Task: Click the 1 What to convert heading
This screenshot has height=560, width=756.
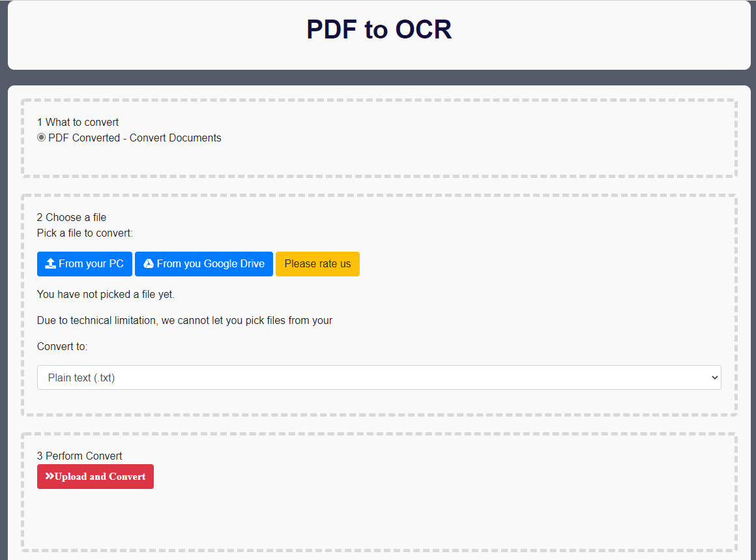Action: (x=78, y=122)
